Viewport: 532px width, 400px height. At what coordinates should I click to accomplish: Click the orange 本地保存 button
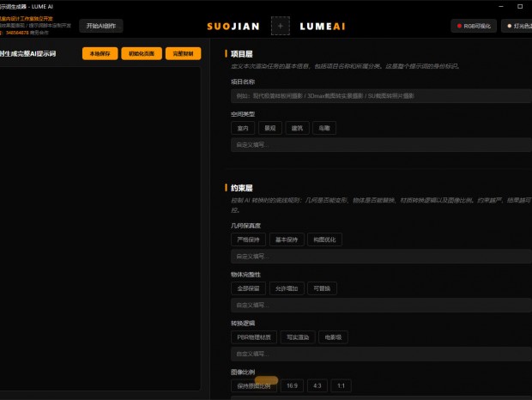100,53
